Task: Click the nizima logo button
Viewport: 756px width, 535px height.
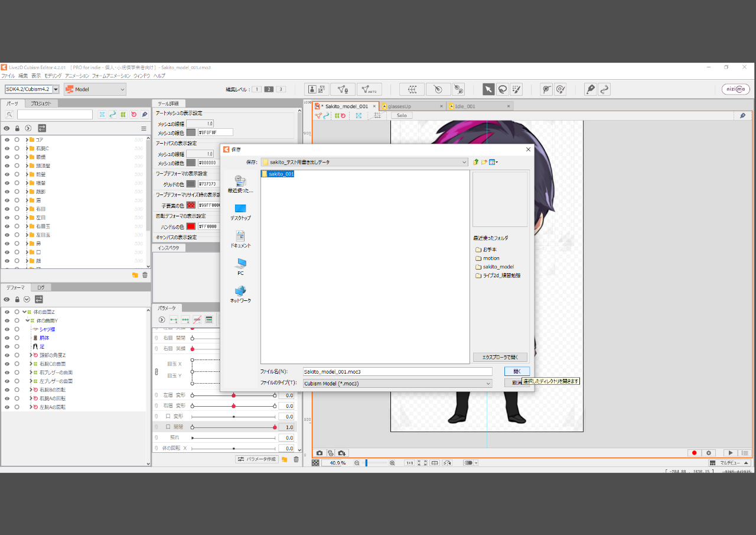Action: 735,89
